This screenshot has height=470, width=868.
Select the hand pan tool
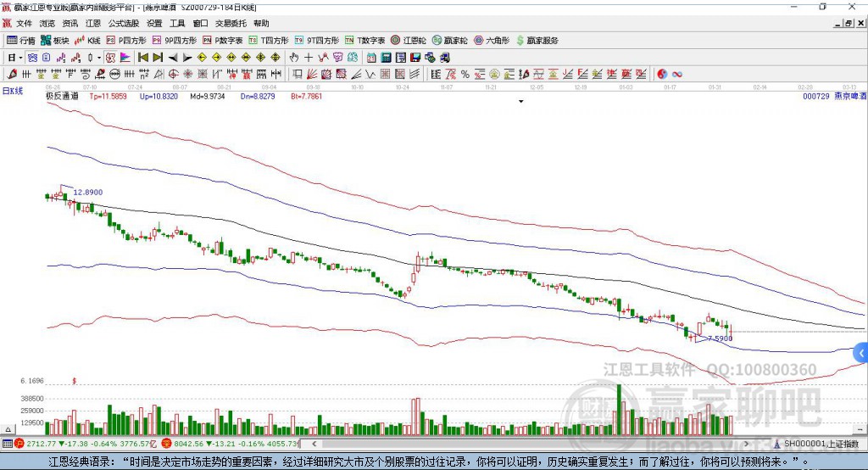point(293,58)
